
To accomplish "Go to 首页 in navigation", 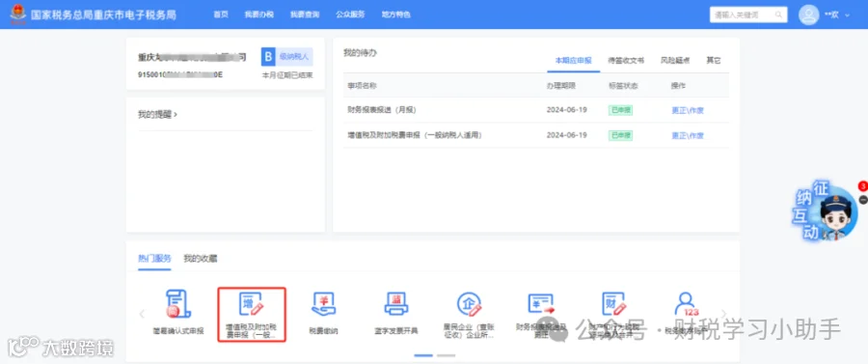I will [x=221, y=14].
